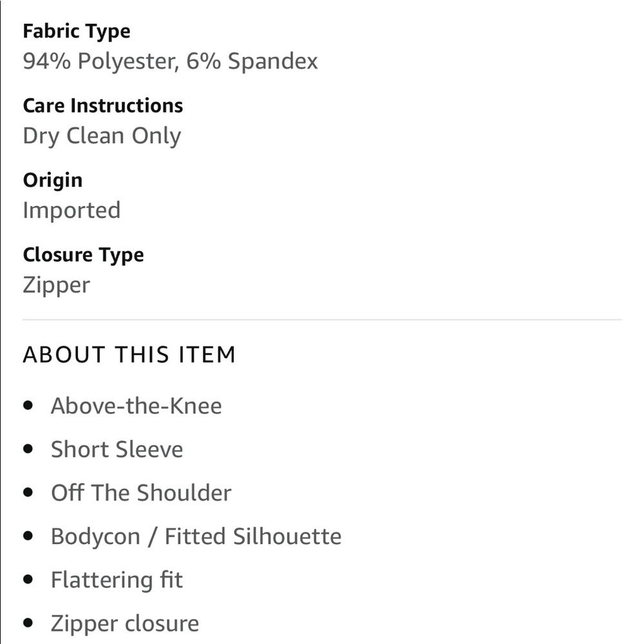The height and width of the screenshot is (644, 644).
Task: Click the bullet dot next to Short Sleeve
Action: click(x=28, y=450)
